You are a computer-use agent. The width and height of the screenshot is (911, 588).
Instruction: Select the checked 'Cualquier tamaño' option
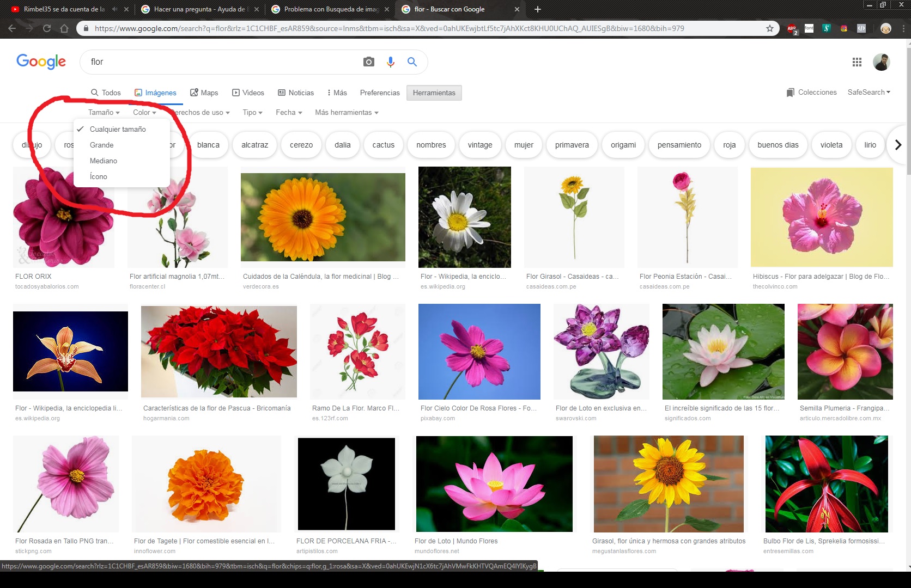[118, 129]
